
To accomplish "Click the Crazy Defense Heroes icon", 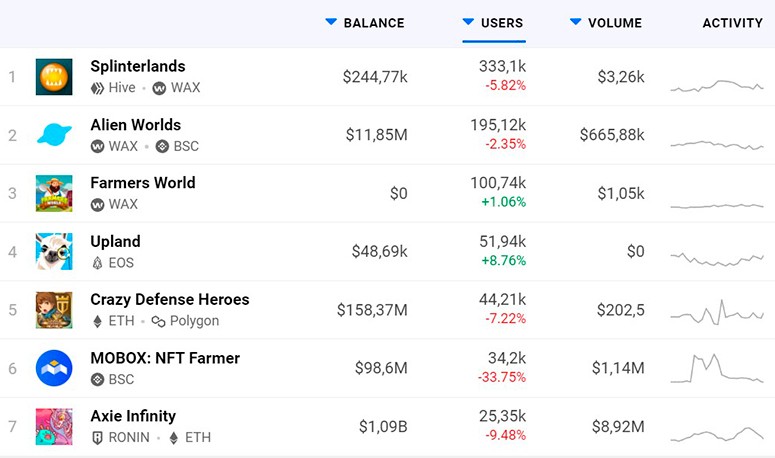I will tap(54, 309).
